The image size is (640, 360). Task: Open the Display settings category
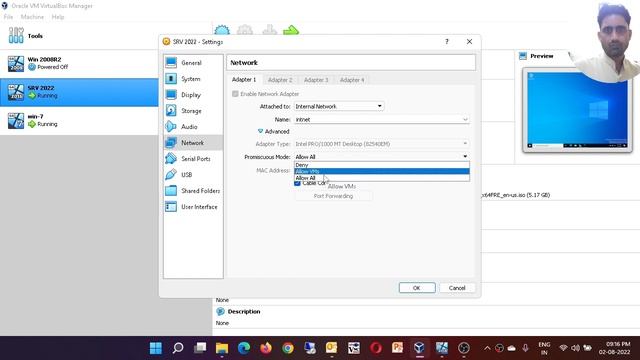(x=193, y=95)
